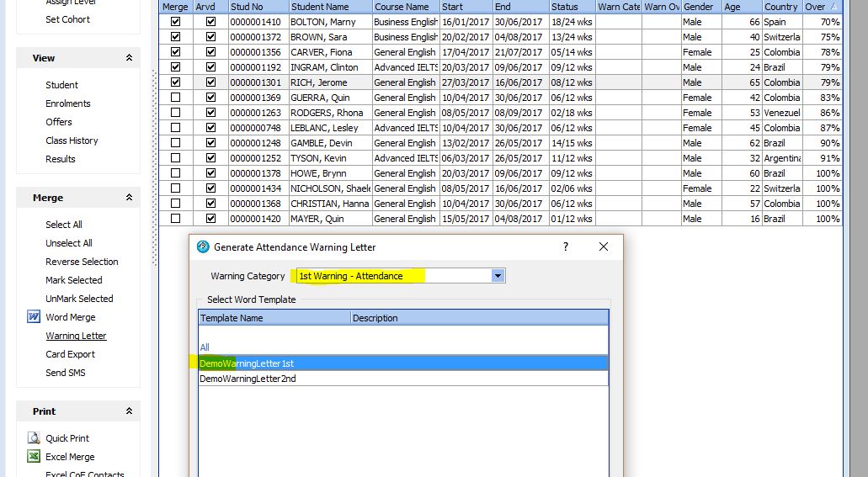Collapse the Merge panel section
868x477 pixels.
tap(129, 198)
